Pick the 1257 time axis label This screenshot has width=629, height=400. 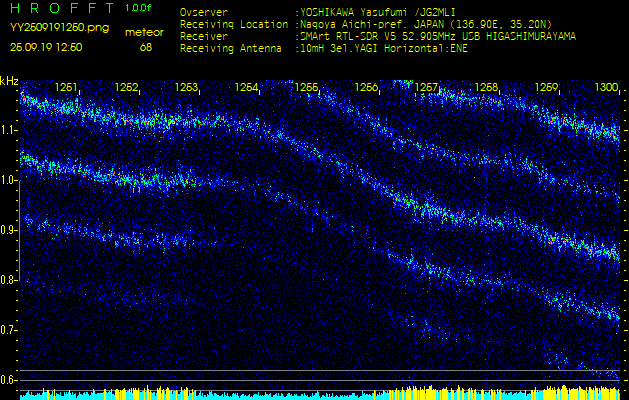click(x=427, y=88)
